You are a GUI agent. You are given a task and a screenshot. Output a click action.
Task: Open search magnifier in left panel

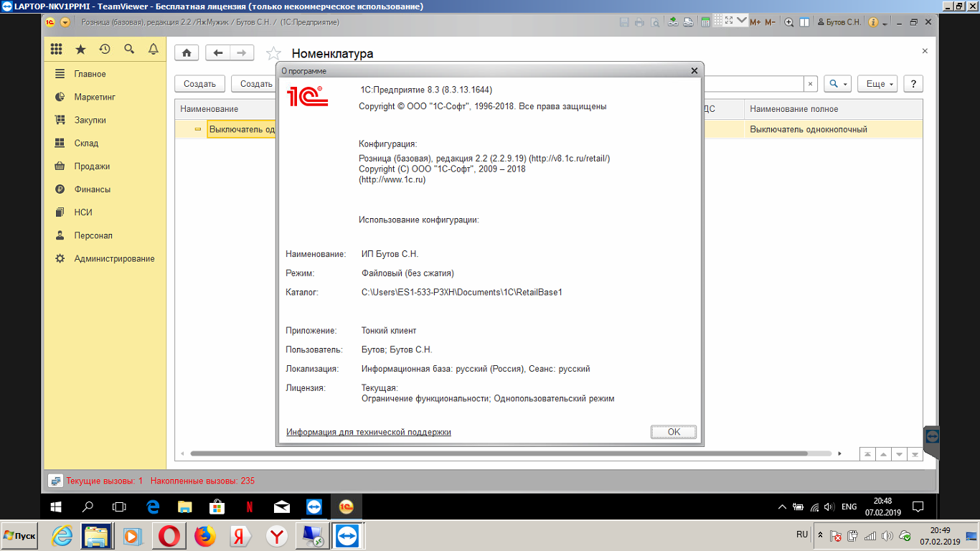tap(129, 49)
